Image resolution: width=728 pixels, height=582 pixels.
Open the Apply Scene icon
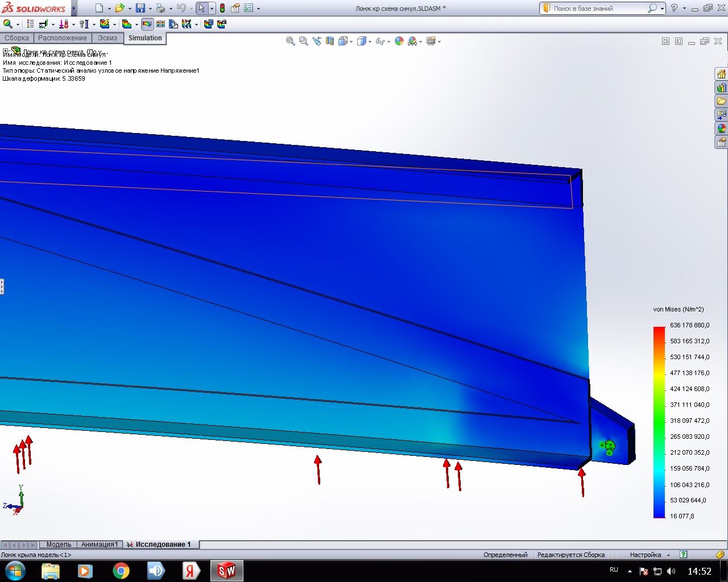click(412, 41)
